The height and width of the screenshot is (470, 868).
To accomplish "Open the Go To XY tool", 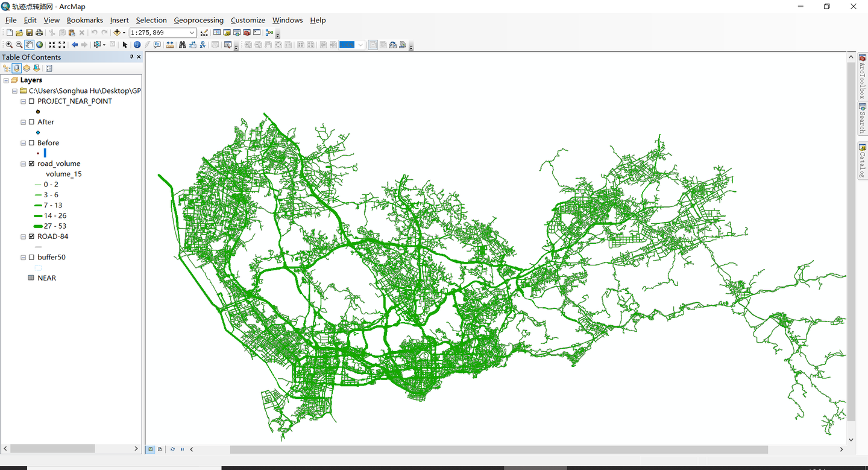I will 202,45.
